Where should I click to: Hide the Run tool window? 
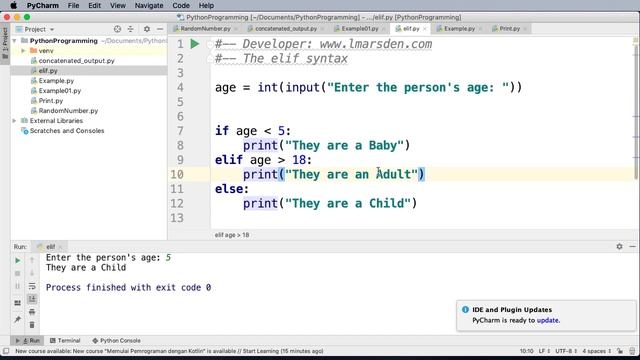(632, 247)
